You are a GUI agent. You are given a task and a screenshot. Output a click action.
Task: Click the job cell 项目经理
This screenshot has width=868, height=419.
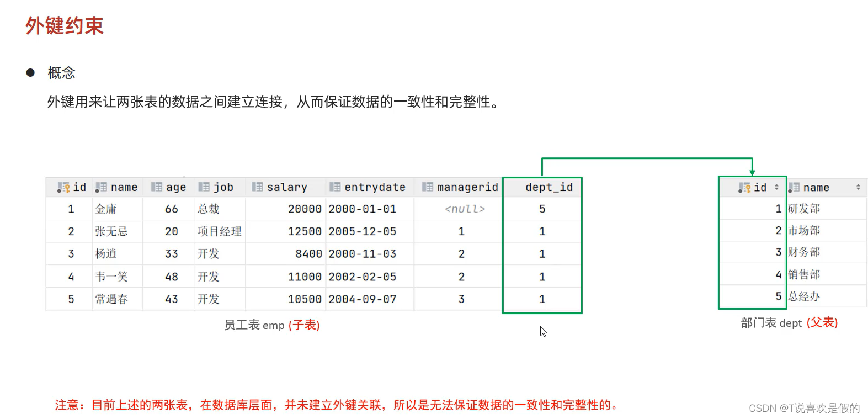point(220,231)
